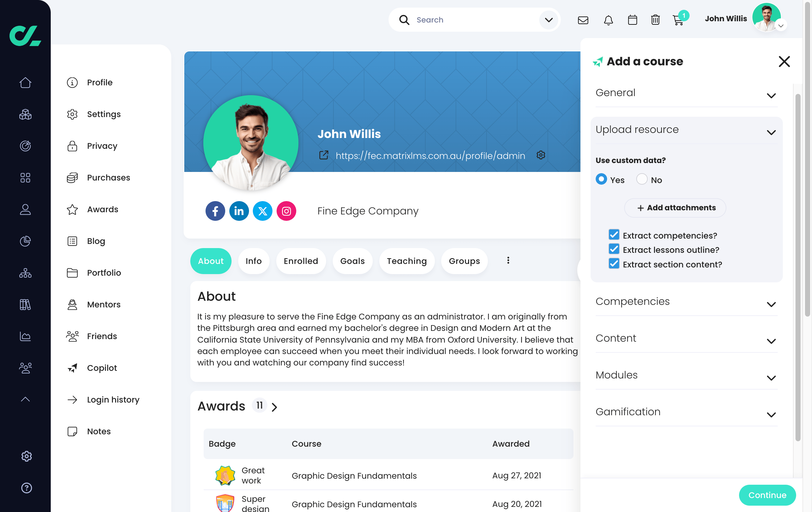Select the No radio button
The image size is (812, 512).
pyautogui.click(x=641, y=180)
